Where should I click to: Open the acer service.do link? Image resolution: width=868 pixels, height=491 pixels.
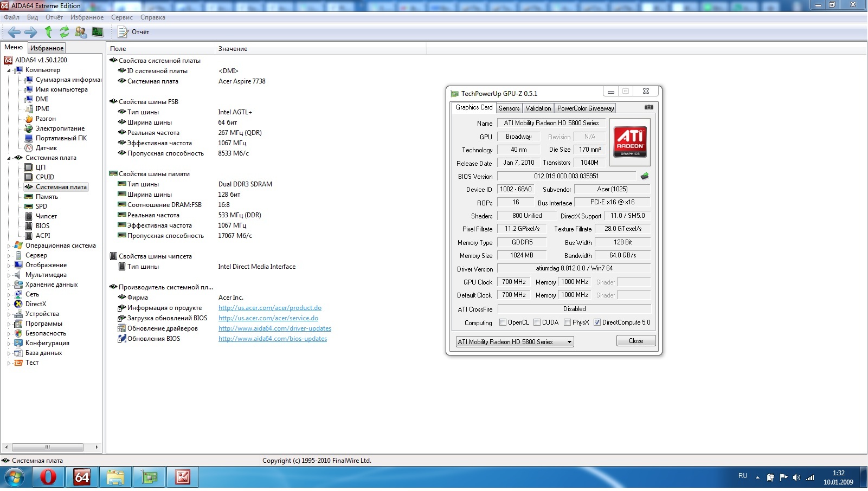[268, 318]
